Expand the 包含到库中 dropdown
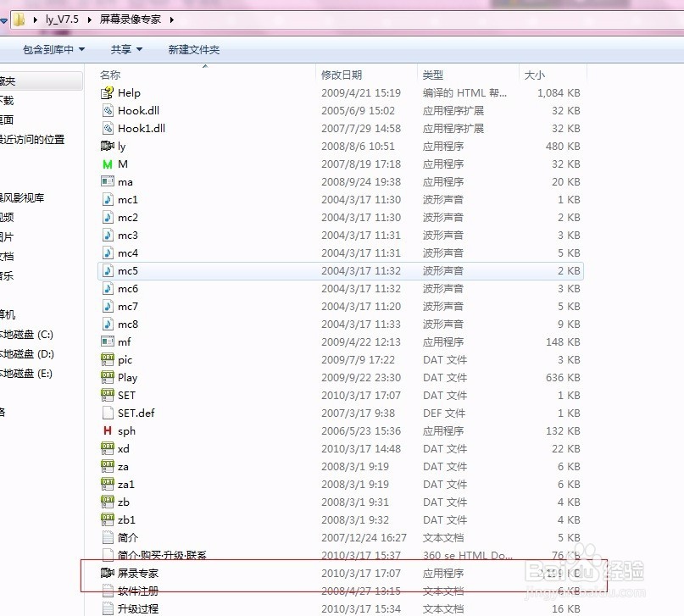Viewport: 684px width, 616px height. point(53,49)
